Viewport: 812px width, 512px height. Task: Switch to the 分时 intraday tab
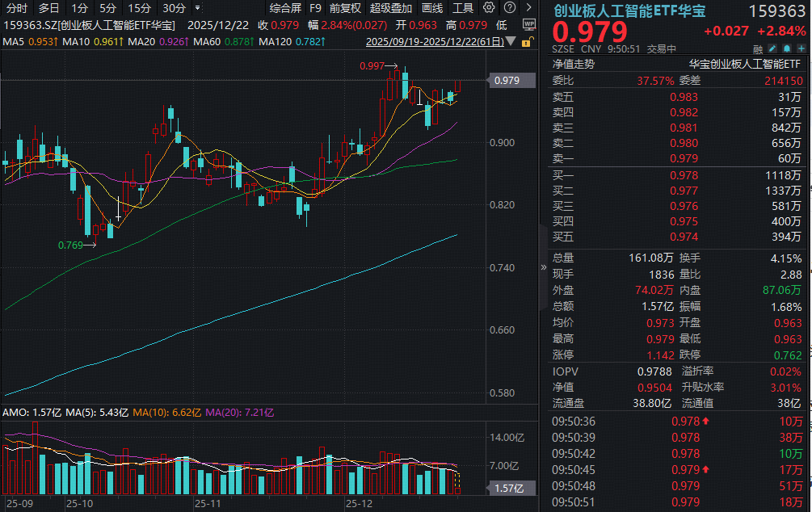pyautogui.click(x=17, y=7)
